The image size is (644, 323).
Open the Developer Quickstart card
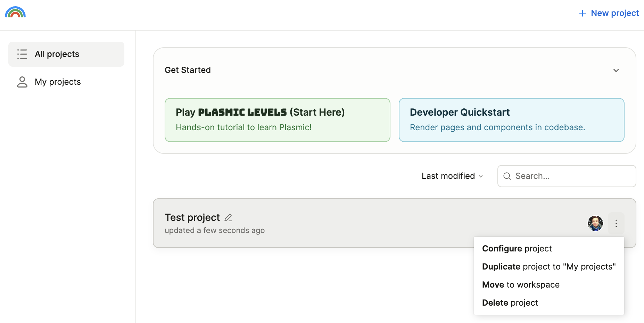pyautogui.click(x=511, y=120)
